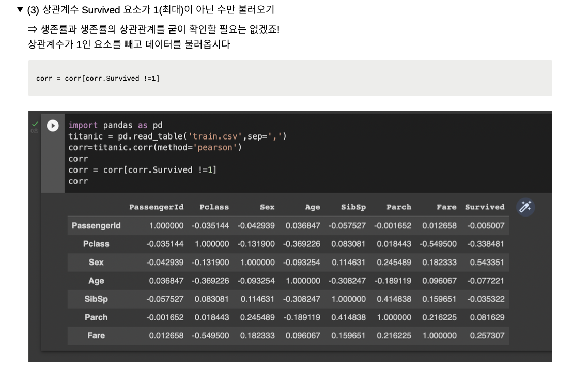This screenshot has width=588, height=370.
Task: Click the green checkmark execution status
Action: [35, 124]
